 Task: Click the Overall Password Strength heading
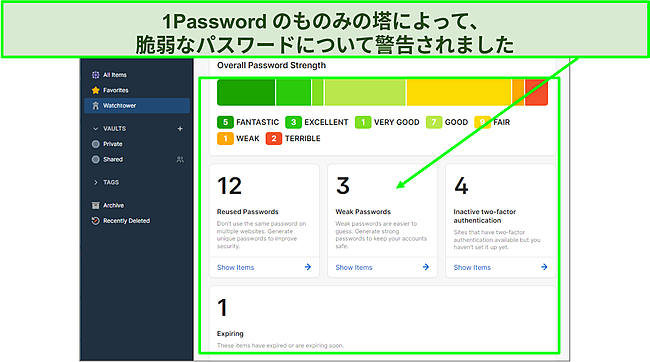click(x=272, y=66)
